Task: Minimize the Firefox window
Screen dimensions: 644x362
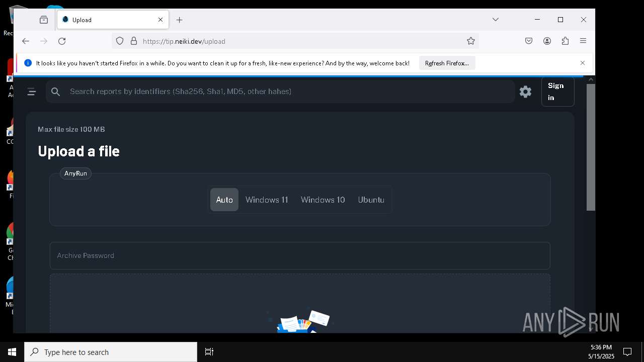Action: pos(537,20)
